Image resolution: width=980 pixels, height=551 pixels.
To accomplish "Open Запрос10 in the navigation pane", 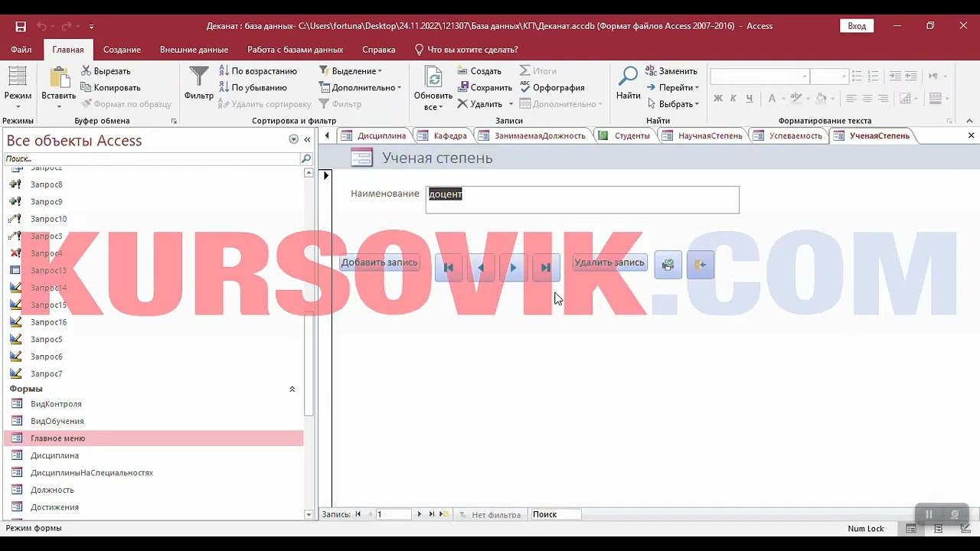I will [153, 219].
